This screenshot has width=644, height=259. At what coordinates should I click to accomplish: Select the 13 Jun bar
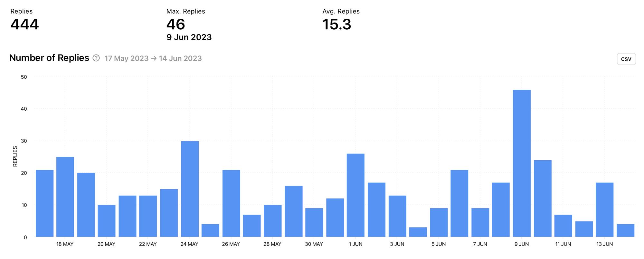pyautogui.click(x=604, y=210)
